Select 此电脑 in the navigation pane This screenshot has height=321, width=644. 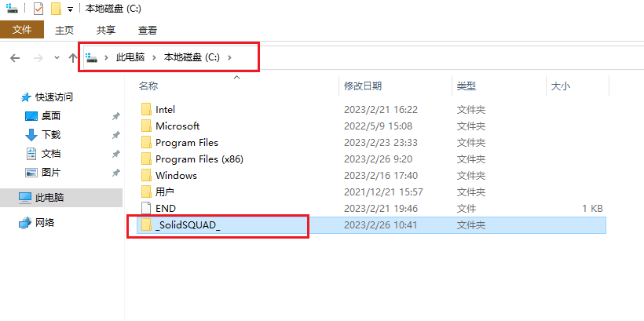tap(49, 198)
